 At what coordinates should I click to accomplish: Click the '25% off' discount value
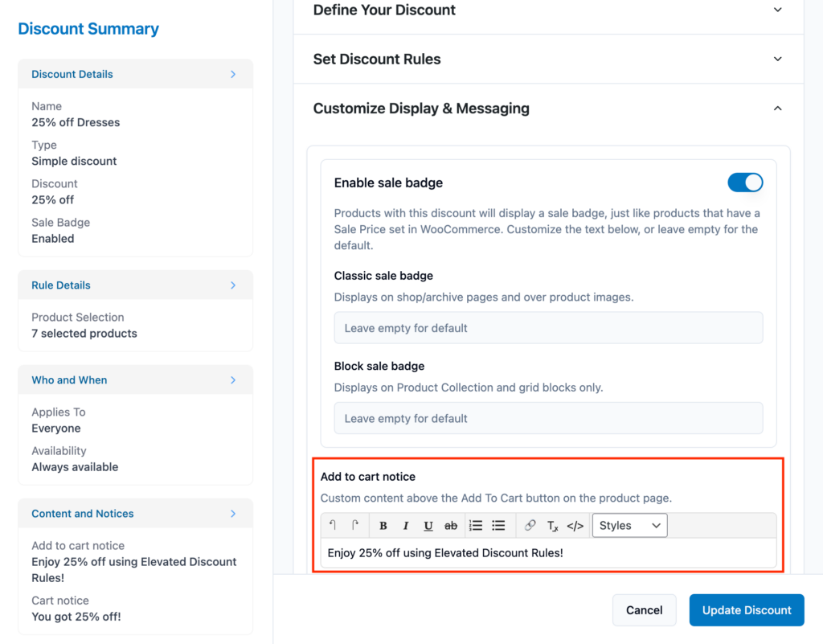52,200
